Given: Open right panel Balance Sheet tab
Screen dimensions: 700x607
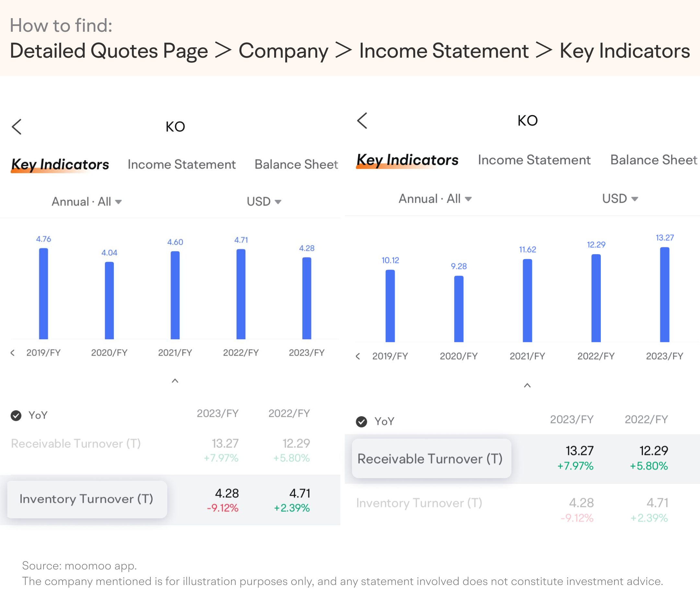Looking at the screenshot, I should [x=653, y=160].
